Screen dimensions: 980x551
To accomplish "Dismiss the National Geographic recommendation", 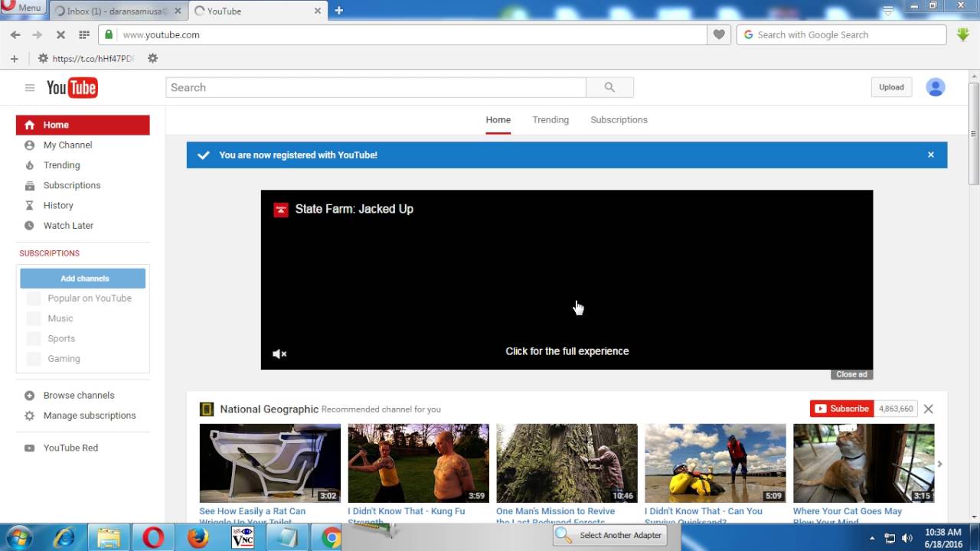I will [x=928, y=409].
